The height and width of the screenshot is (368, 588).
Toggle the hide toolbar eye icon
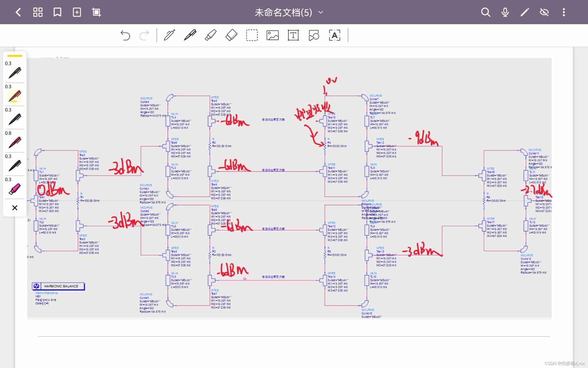click(x=544, y=12)
